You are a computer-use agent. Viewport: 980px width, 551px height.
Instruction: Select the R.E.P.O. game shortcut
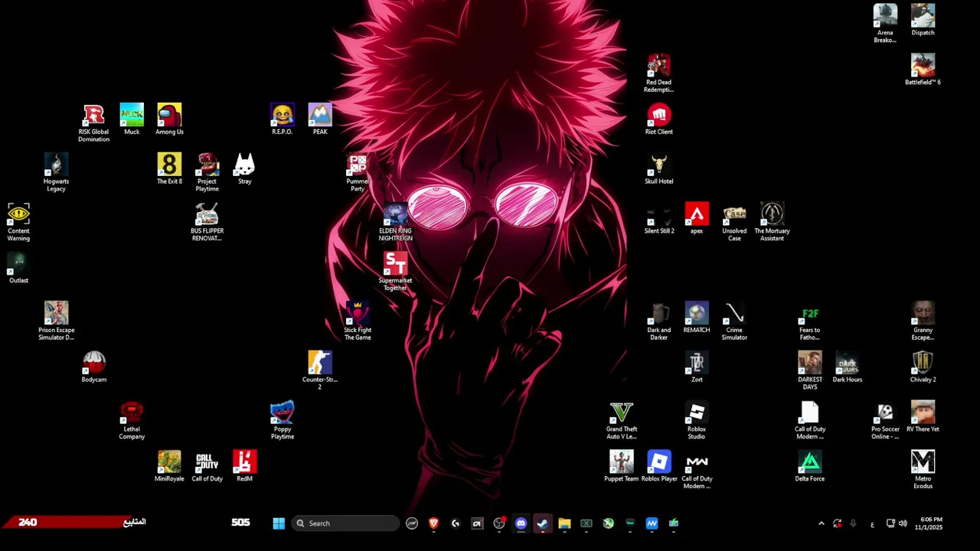tap(282, 119)
